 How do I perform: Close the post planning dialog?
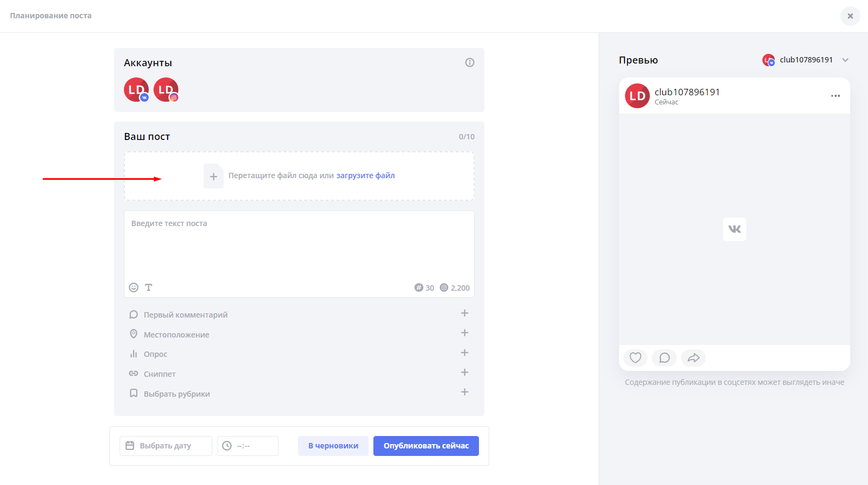[850, 16]
